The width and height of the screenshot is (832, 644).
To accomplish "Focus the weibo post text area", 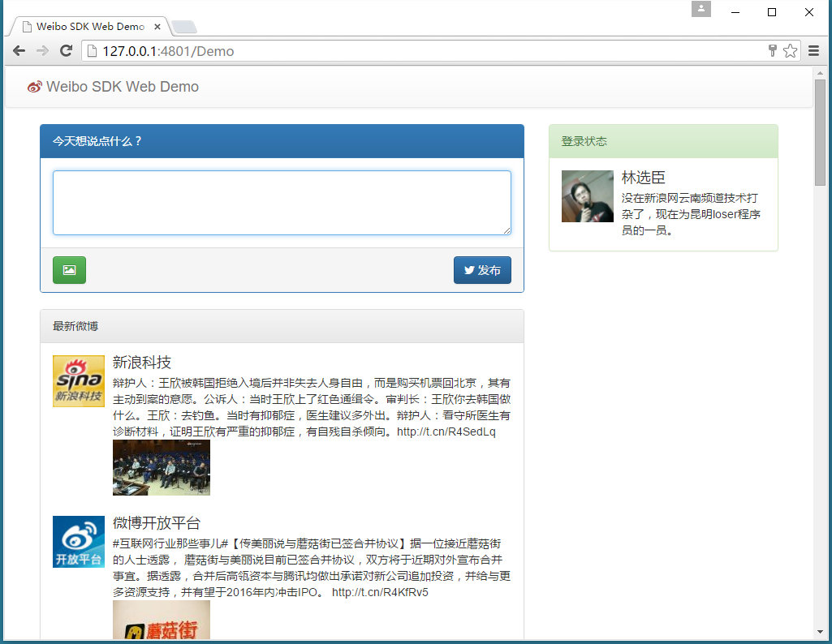I will (x=282, y=203).
